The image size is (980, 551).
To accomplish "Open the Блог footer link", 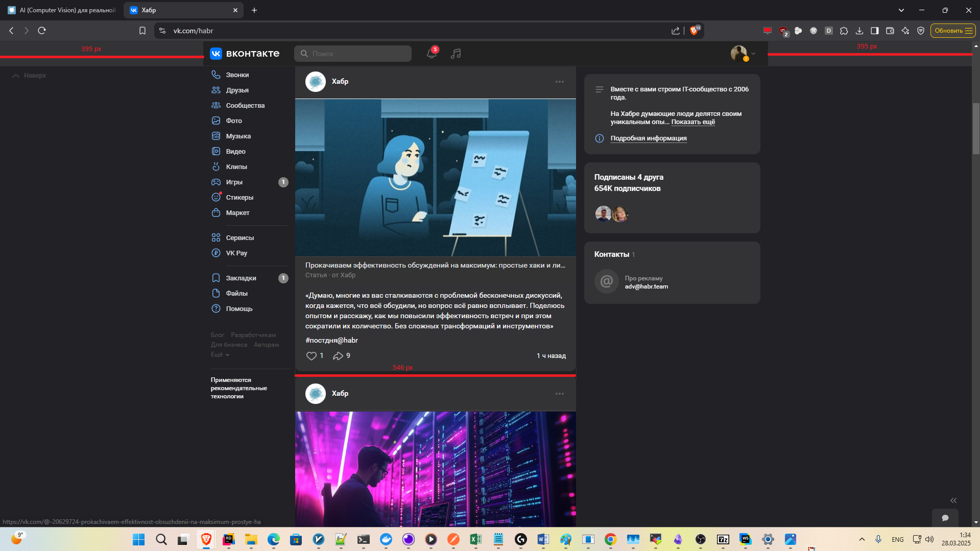I will click(x=218, y=335).
